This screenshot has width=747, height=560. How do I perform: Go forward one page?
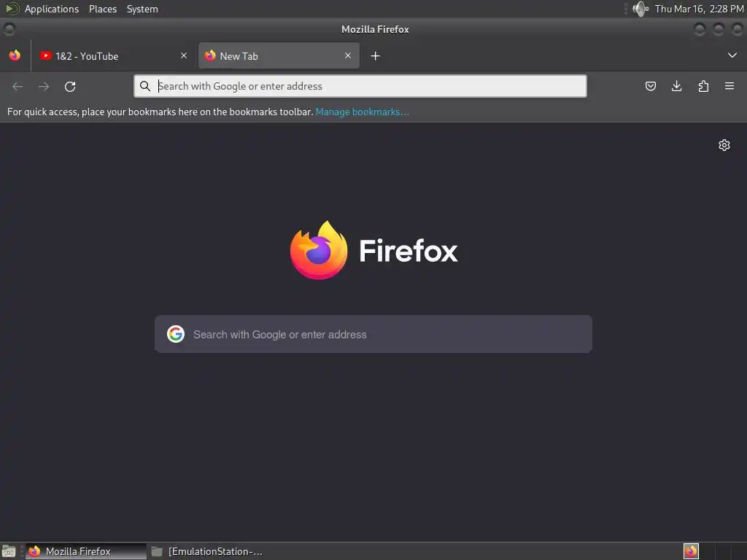tap(44, 86)
